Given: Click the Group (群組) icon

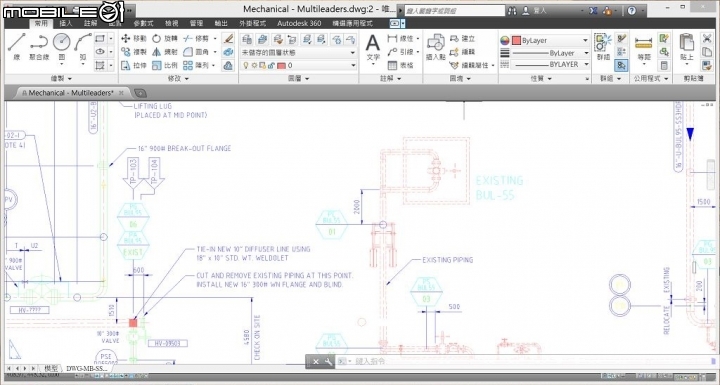Looking at the screenshot, I should [603, 47].
